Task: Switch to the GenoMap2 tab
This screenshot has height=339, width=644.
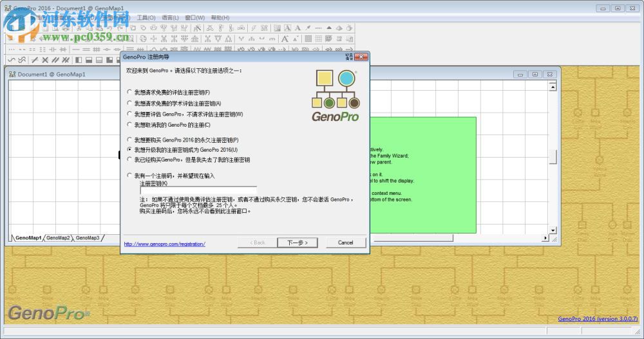Action: click(x=58, y=237)
